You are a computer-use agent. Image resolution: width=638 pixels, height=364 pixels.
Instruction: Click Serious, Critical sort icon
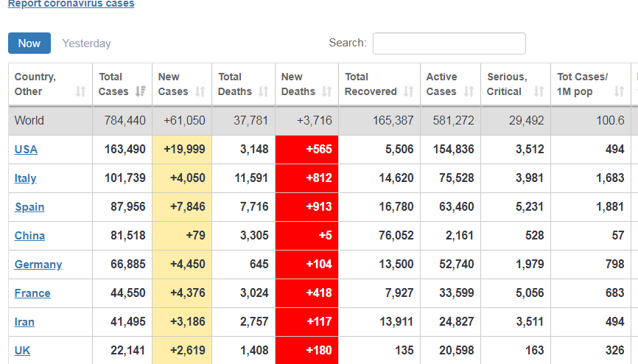539,92
